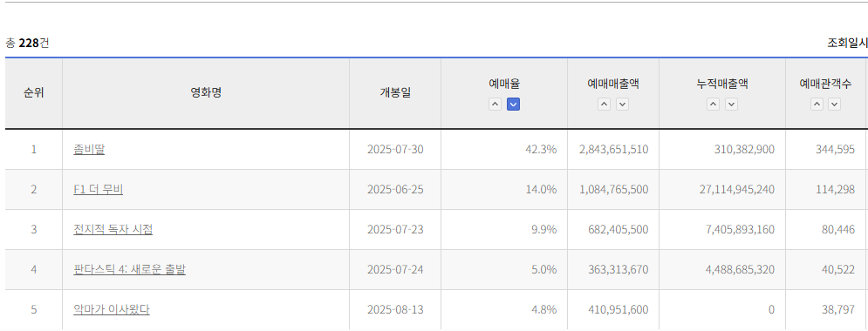
Task: Click audience count 114,298
Action: coord(835,190)
